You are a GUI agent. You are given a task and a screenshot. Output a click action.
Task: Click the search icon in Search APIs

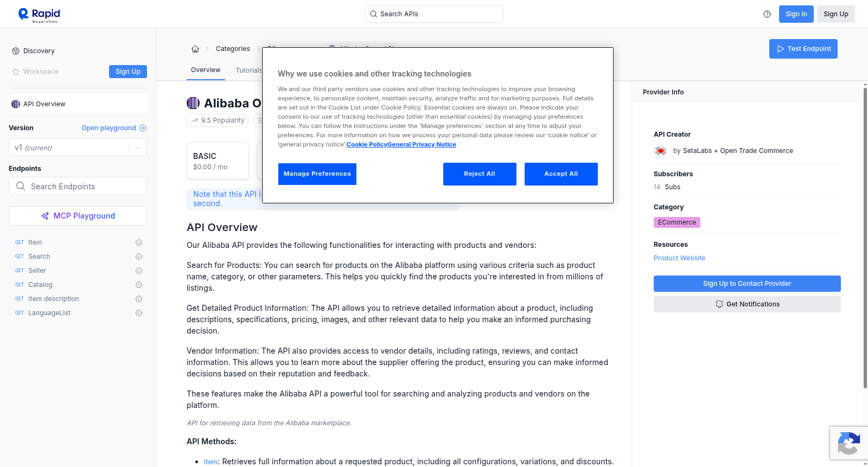pyautogui.click(x=373, y=14)
